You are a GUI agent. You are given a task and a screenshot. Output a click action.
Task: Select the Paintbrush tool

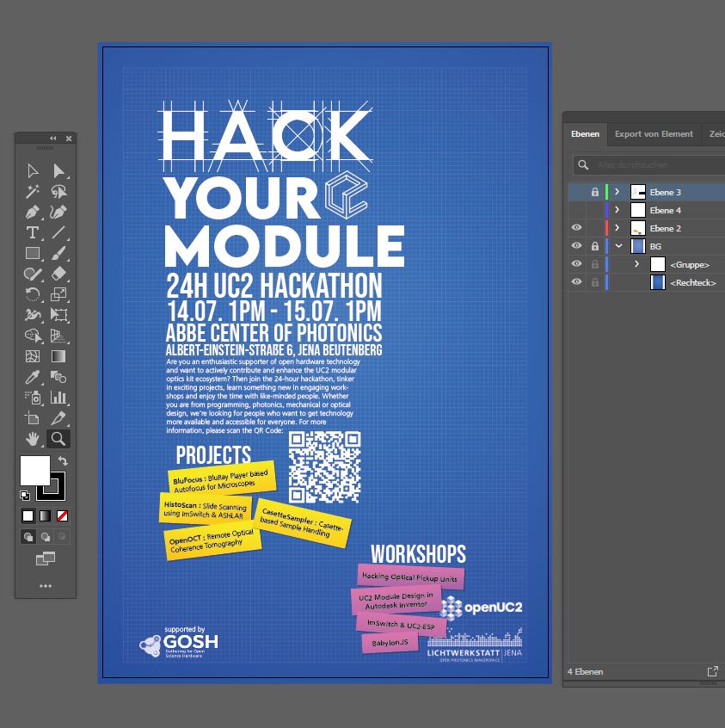pos(58,254)
